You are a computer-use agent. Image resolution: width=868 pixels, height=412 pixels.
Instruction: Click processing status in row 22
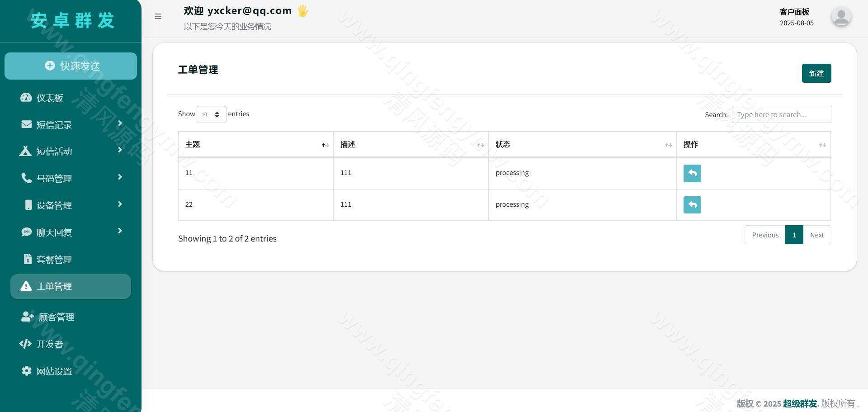click(512, 204)
